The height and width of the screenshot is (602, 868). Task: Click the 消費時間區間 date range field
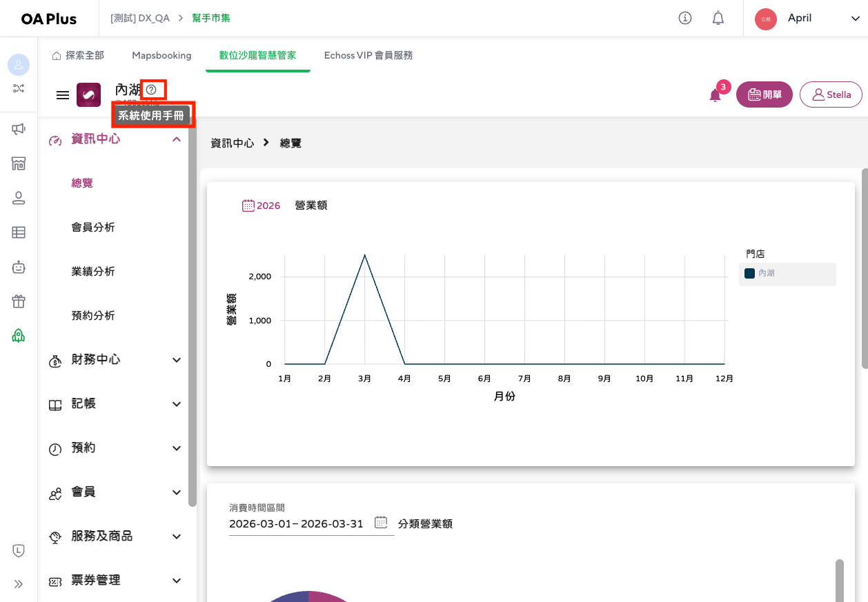pos(297,523)
